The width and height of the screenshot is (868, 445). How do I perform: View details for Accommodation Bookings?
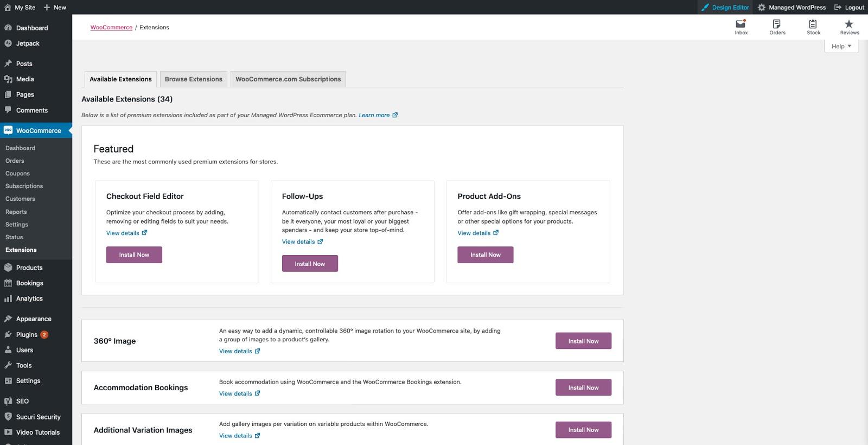click(x=239, y=393)
